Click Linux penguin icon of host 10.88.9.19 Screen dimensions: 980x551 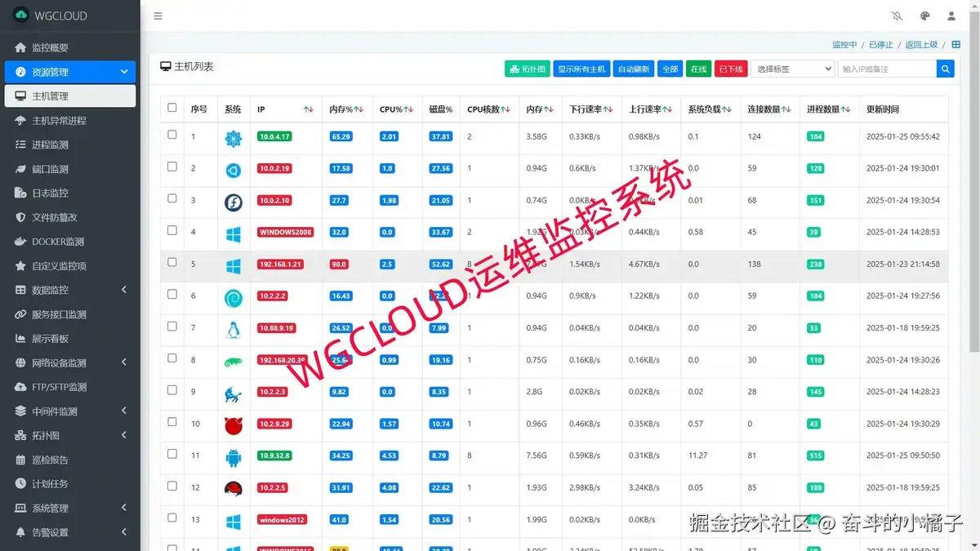(233, 330)
